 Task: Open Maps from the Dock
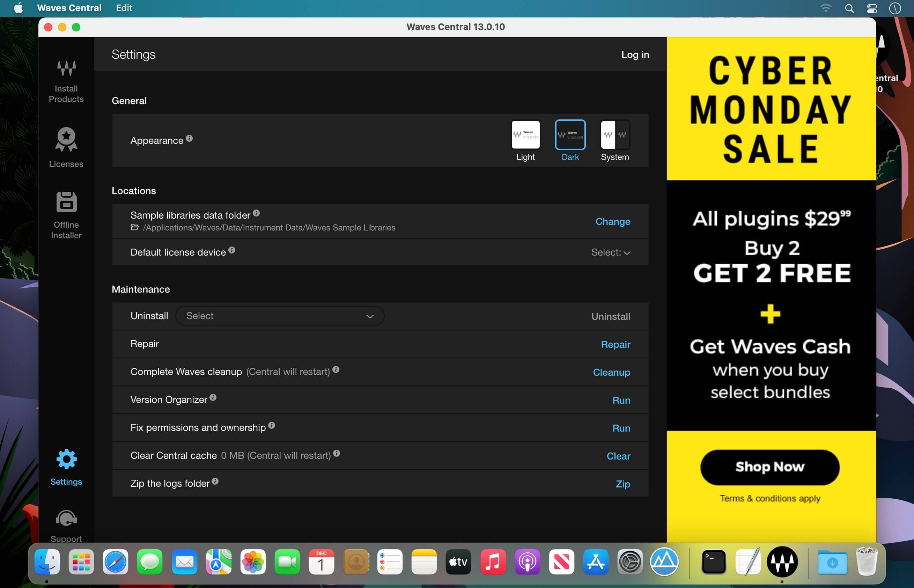click(x=219, y=562)
